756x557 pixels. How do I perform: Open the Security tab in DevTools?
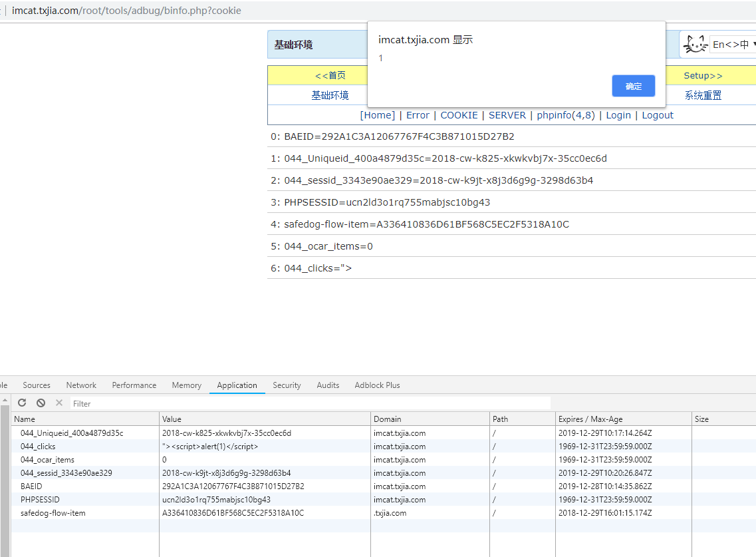click(x=287, y=385)
